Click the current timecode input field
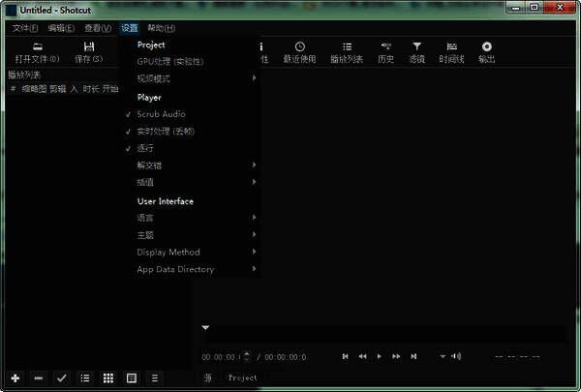This screenshot has width=581, height=392. coord(222,357)
